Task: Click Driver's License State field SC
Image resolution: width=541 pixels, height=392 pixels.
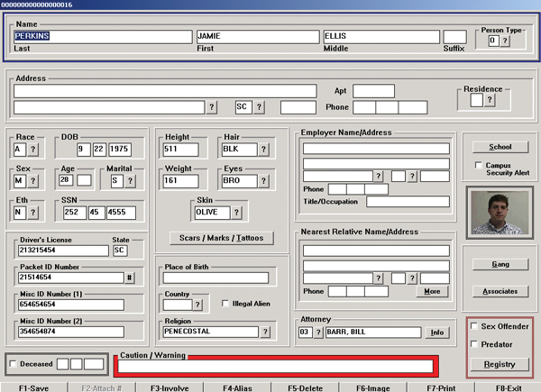Action: [120, 251]
